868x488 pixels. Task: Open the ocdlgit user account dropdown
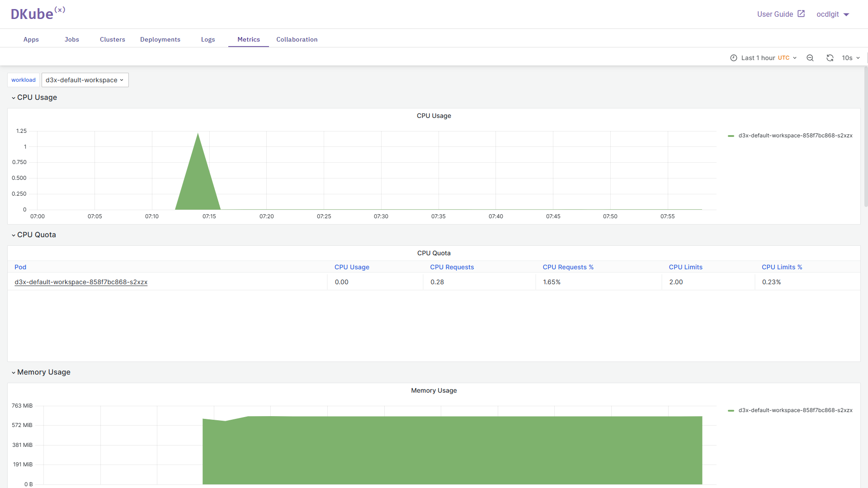[x=833, y=14]
